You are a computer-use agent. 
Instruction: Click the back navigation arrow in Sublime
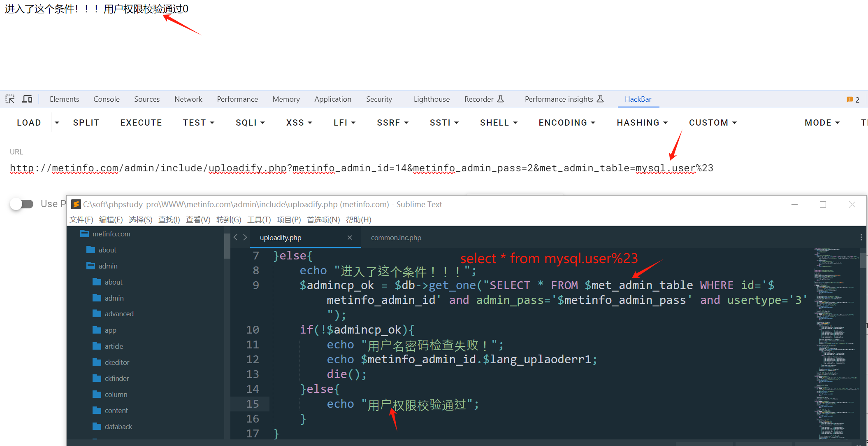(235, 238)
